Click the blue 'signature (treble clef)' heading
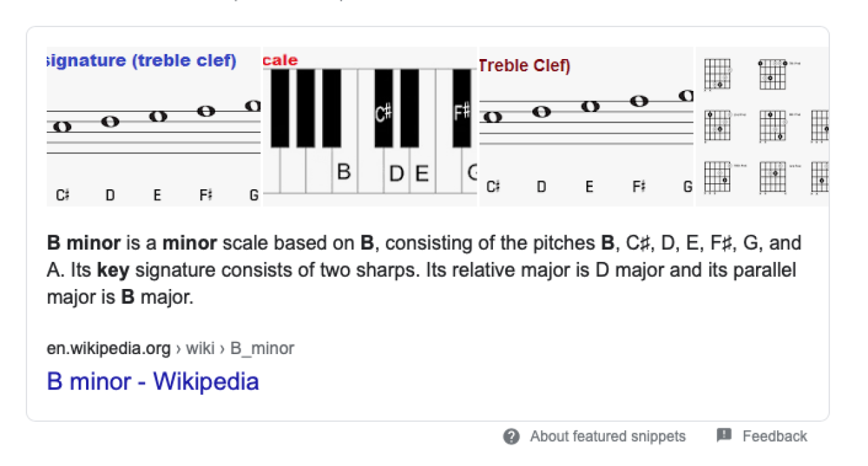This screenshot has height=466, width=868. tap(142, 60)
